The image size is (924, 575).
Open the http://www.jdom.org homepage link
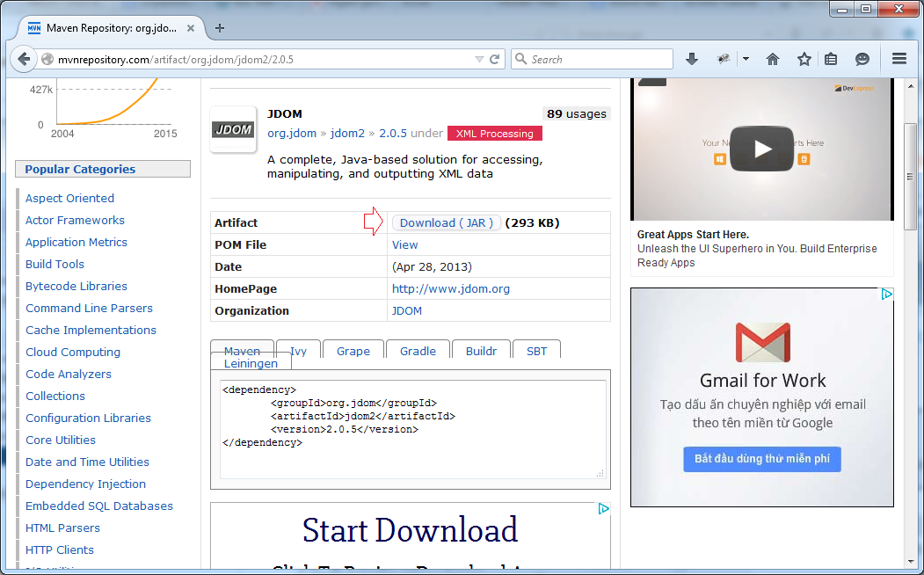pyautogui.click(x=451, y=288)
